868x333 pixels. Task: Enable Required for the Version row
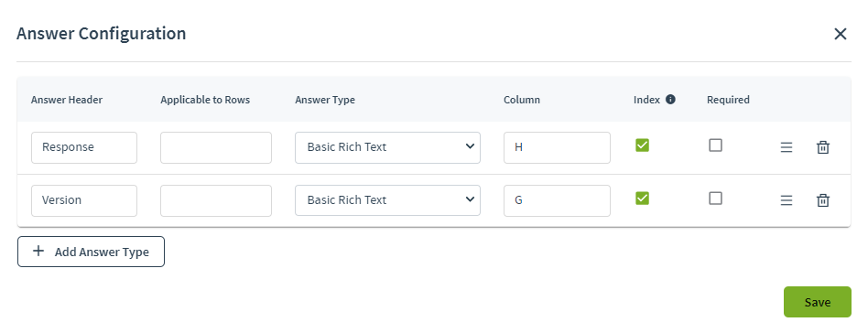(716, 198)
